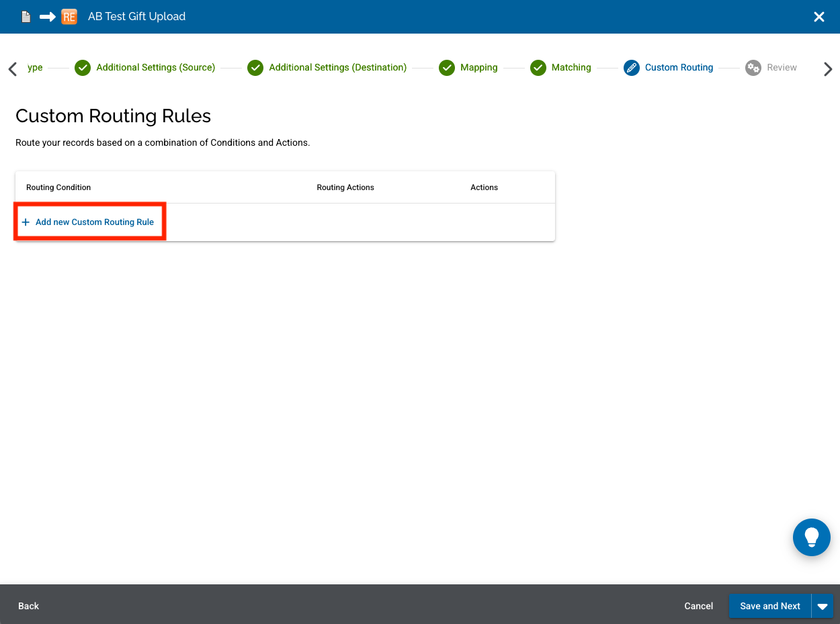Cancel the upload configuration
This screenshot has width=840, height=624.
coord(699,606)
